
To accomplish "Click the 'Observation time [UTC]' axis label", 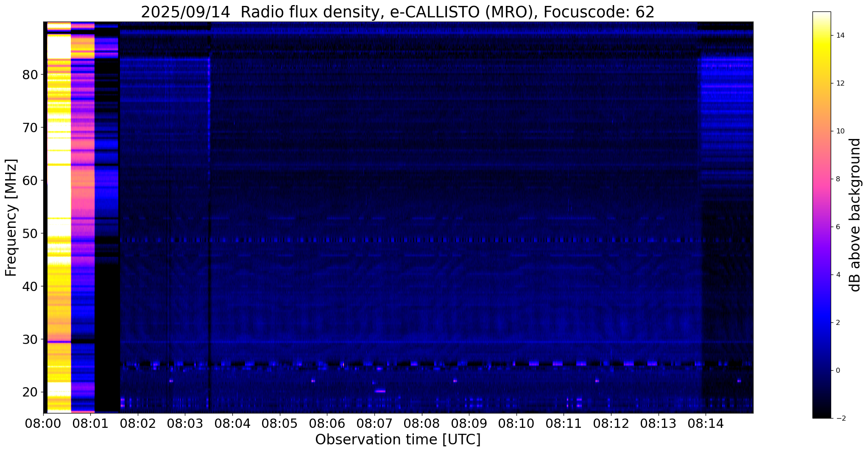I will [x=398, y=440].
